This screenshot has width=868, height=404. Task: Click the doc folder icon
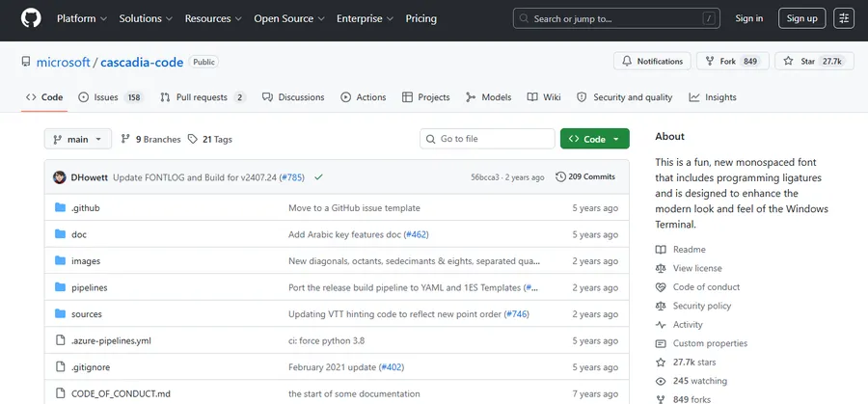pyautogui.click(x=61, y=234)
